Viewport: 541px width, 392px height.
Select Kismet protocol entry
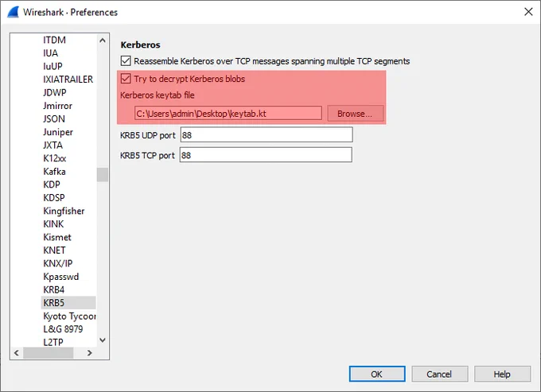[57, 237]
